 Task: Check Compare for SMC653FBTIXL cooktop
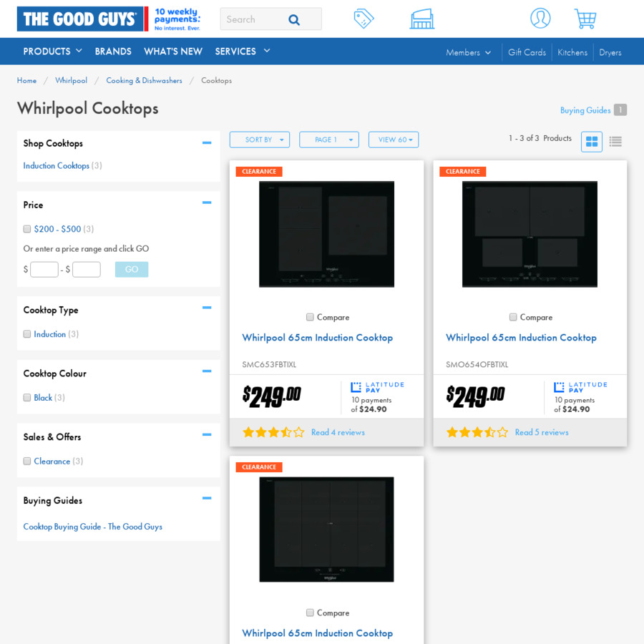click(310, 317)
